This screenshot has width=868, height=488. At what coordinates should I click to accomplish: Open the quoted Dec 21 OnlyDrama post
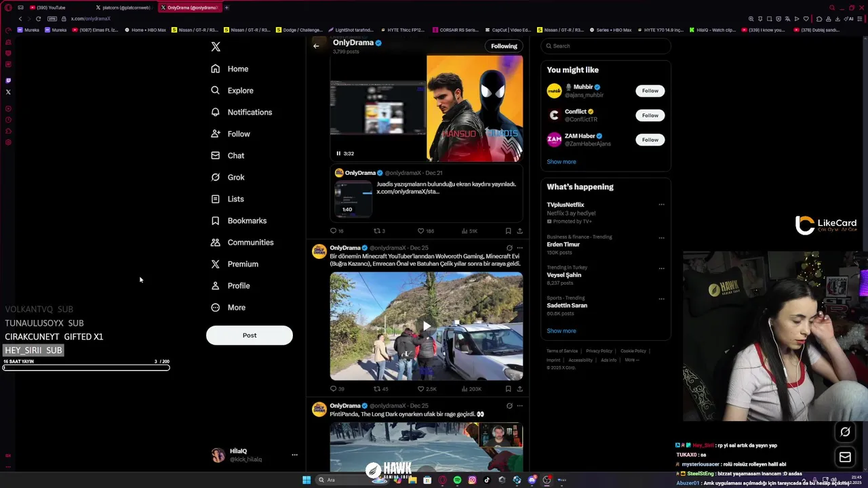coord(426,192)
